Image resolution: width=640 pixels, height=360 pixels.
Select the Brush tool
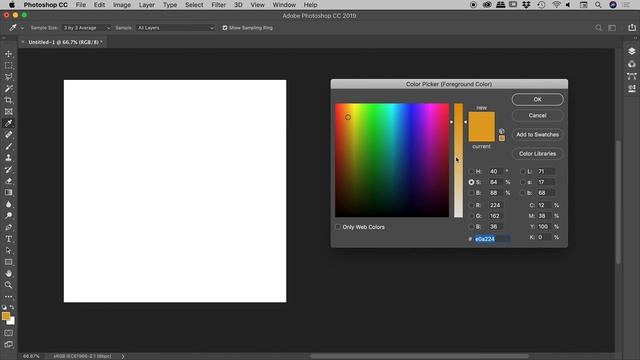click(9, 146)
